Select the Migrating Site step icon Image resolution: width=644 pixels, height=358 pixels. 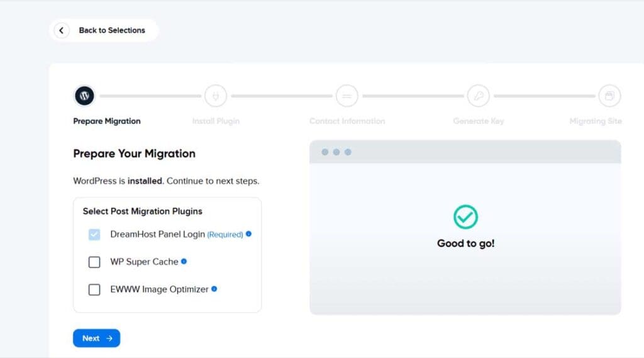[x=609, y=96]
